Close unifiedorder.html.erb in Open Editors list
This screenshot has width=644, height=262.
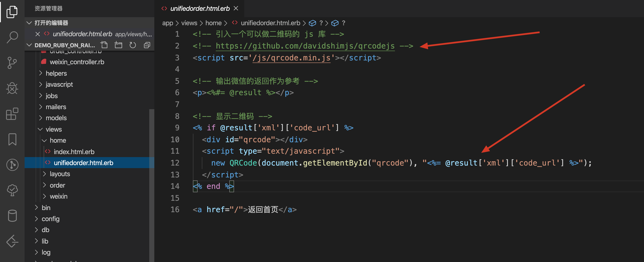38,34
